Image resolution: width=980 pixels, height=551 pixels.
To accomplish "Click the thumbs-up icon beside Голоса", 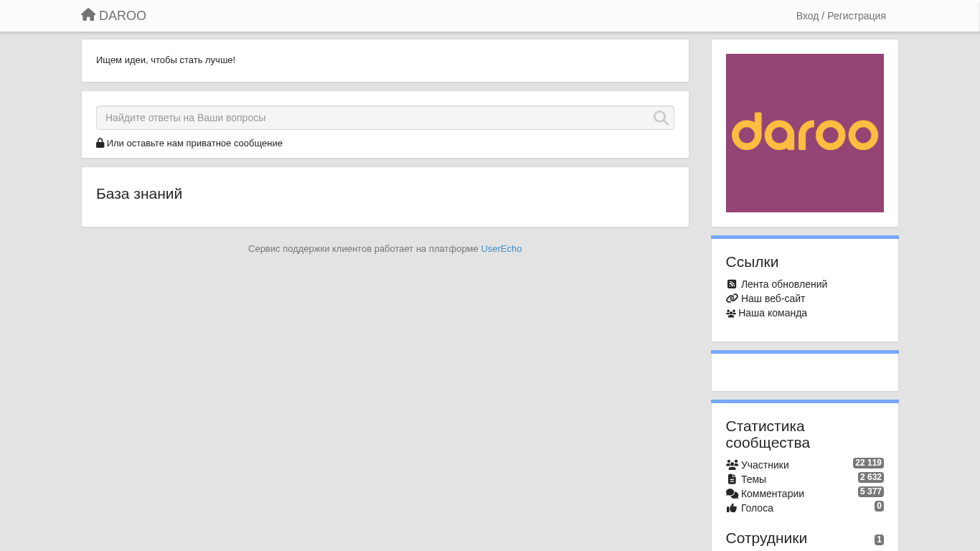I will (732, 508).
